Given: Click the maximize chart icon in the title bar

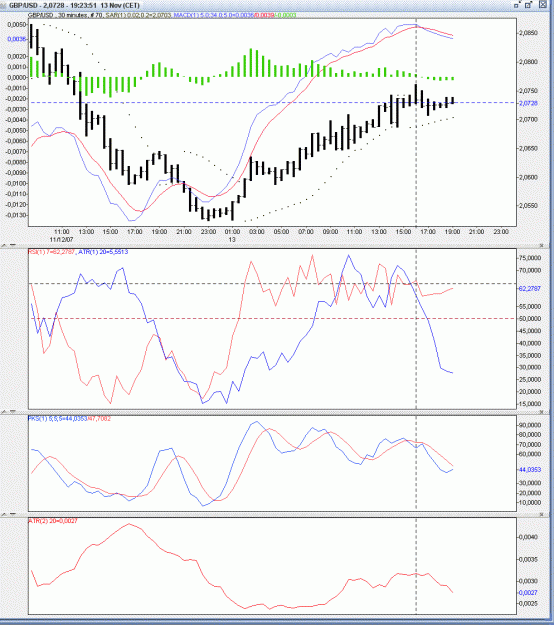Looking at the screenshot, I should pos(529,5).
